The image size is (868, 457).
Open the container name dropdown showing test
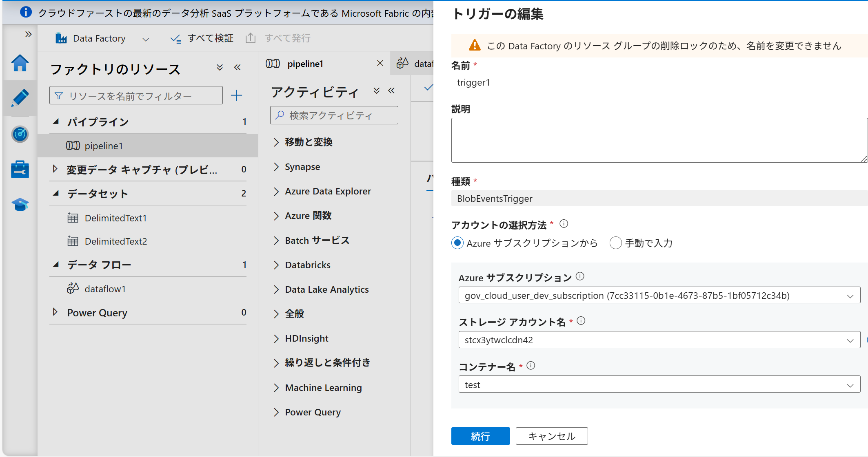[x=659, y=385]
